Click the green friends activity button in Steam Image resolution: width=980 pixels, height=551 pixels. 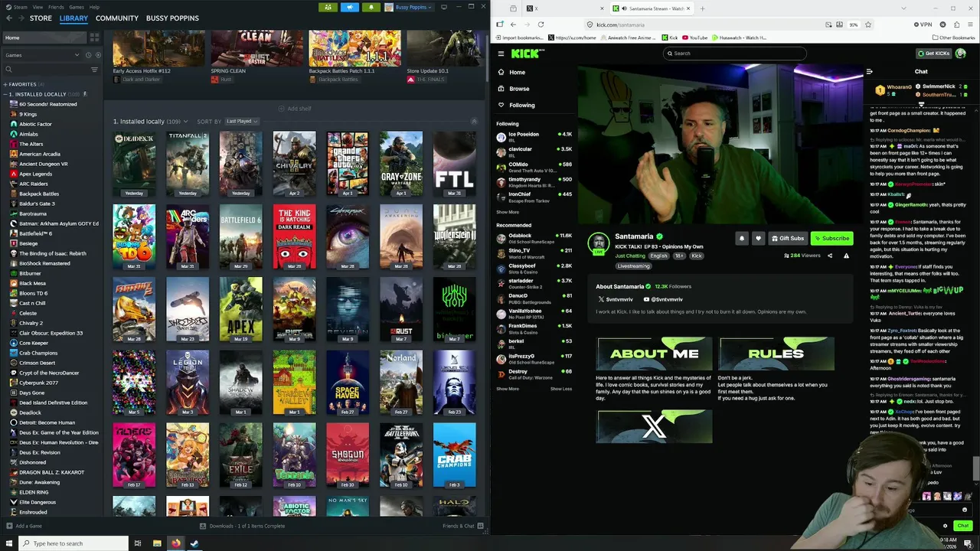pos(328,7)
